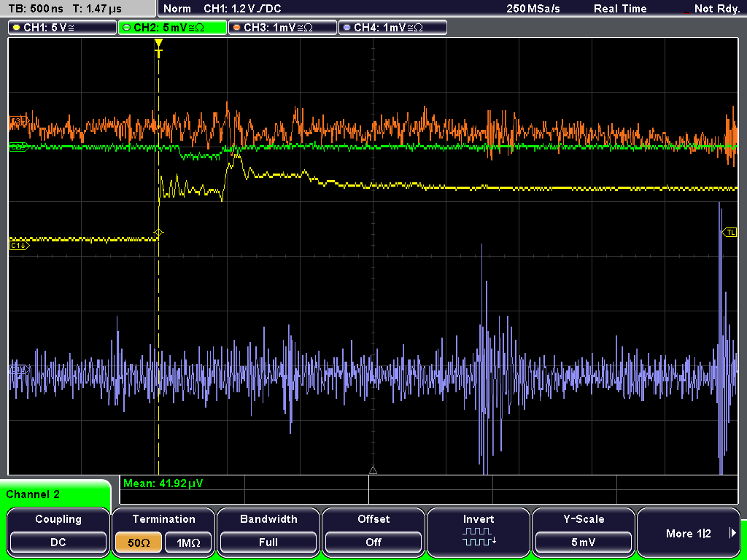Click the 250 MSa/s sample rate readout
Image resolution: width=747 pixels, height=560 pixels.
[x=533, y=9]
